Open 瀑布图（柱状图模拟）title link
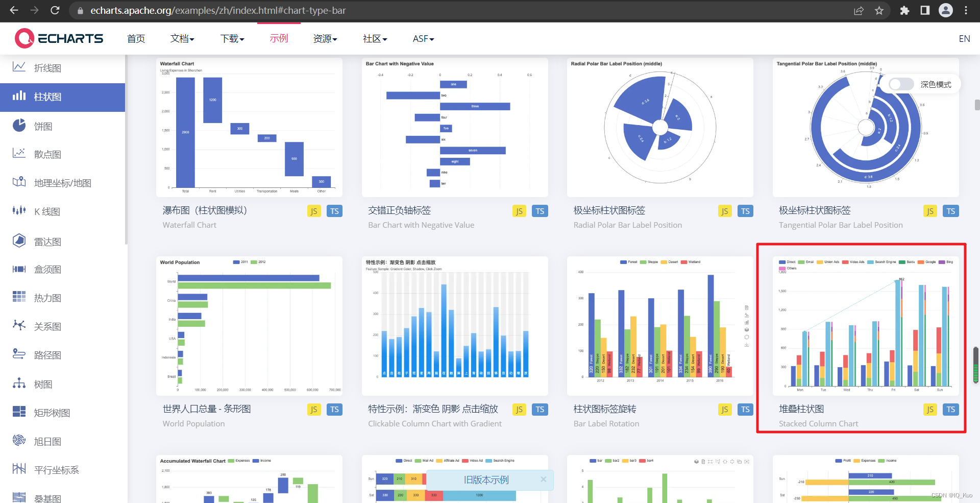980x503 pixels. [205, 210]
